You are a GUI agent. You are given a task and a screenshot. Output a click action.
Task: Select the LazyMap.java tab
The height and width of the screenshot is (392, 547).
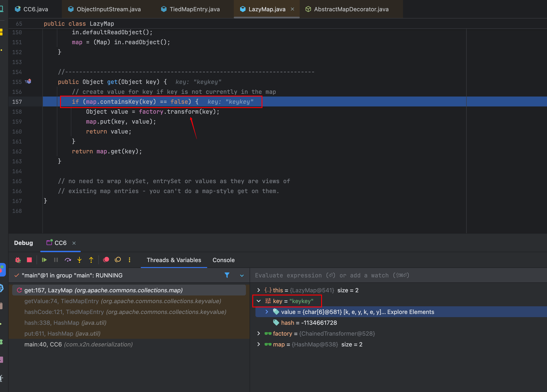(x=267, y=9)
